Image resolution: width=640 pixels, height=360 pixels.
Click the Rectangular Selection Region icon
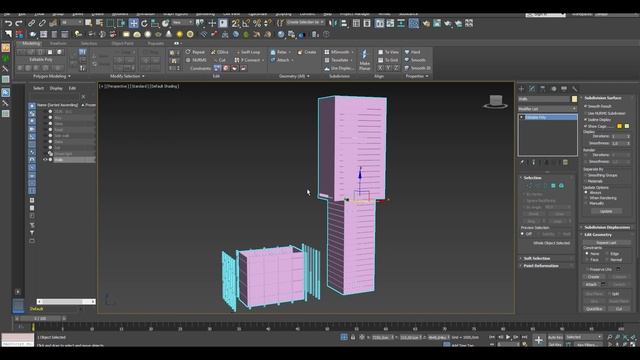click(x=110, y=23)
